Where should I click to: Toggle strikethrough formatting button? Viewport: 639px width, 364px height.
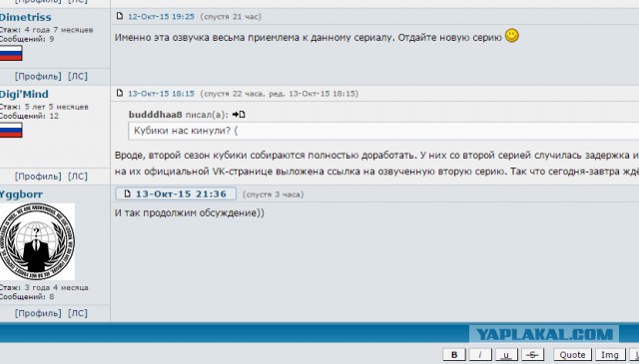tap(532, 355)
